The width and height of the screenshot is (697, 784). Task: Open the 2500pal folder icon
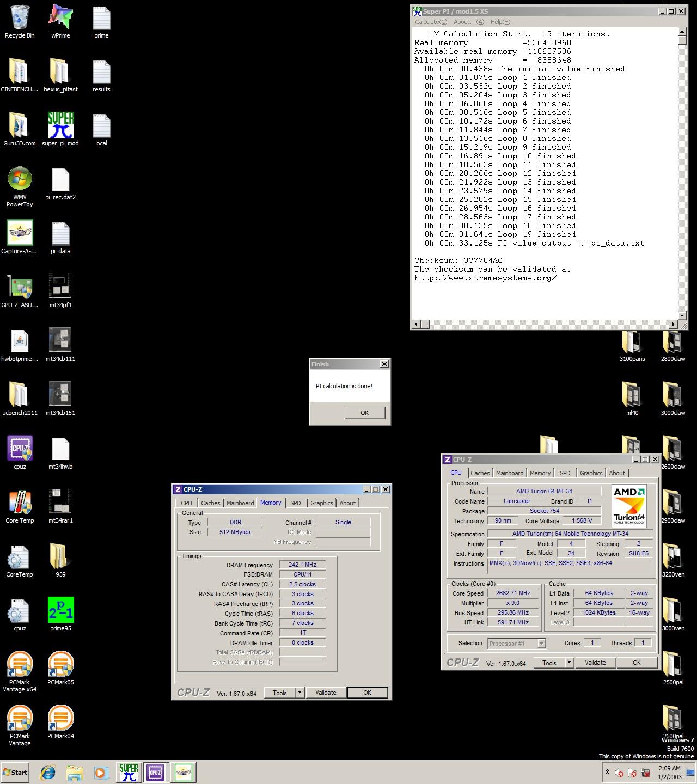[x=672, y=668]
